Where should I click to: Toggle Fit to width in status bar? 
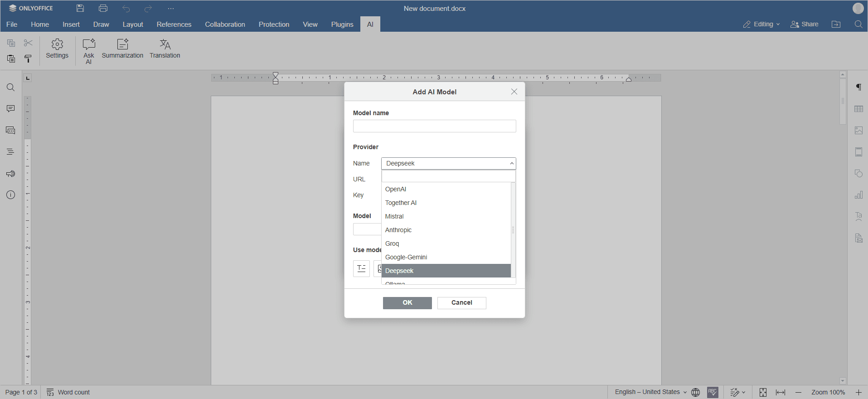[781, 392]
